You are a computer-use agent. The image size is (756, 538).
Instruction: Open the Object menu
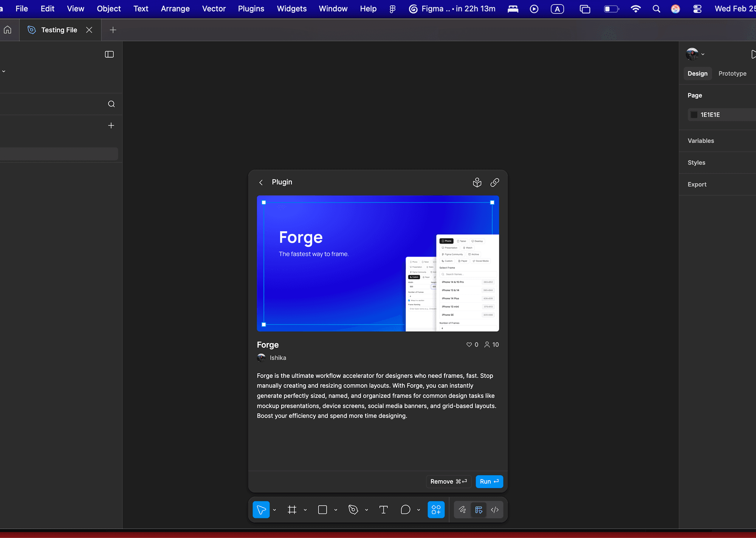pos(109,9)
